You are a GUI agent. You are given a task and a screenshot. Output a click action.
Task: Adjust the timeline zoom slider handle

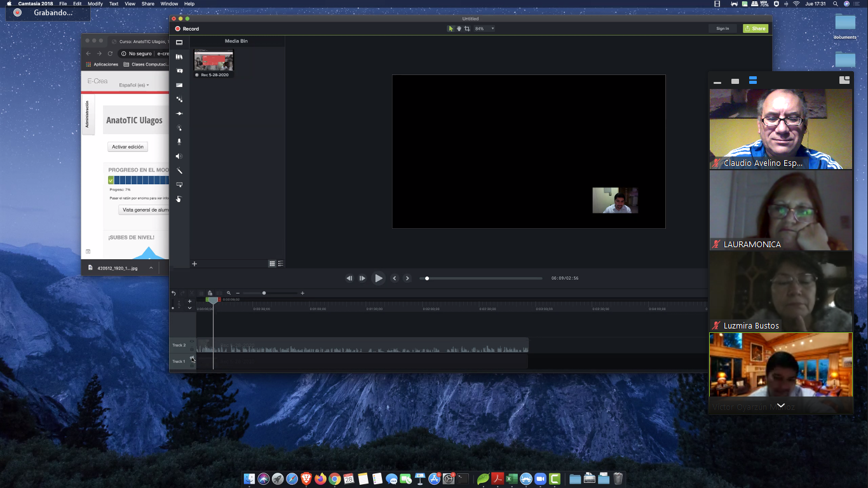(x=264, y=293)
